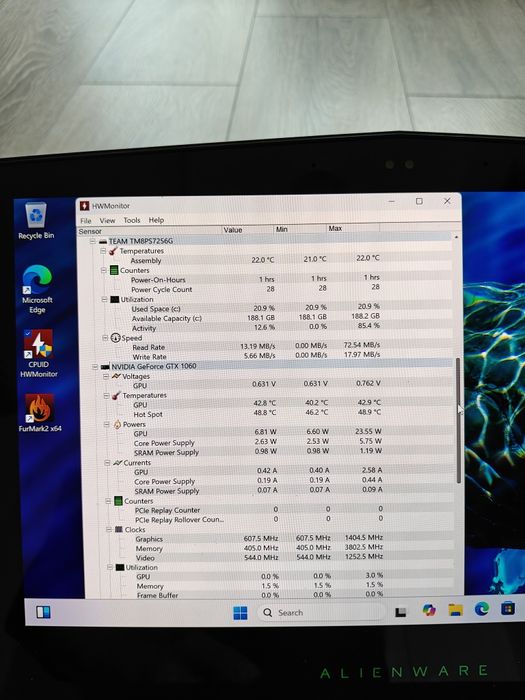Click the HWMonitor vertical scrollbar thumb
The height and width of the screenshot is (700, 525).
[458, 420]
